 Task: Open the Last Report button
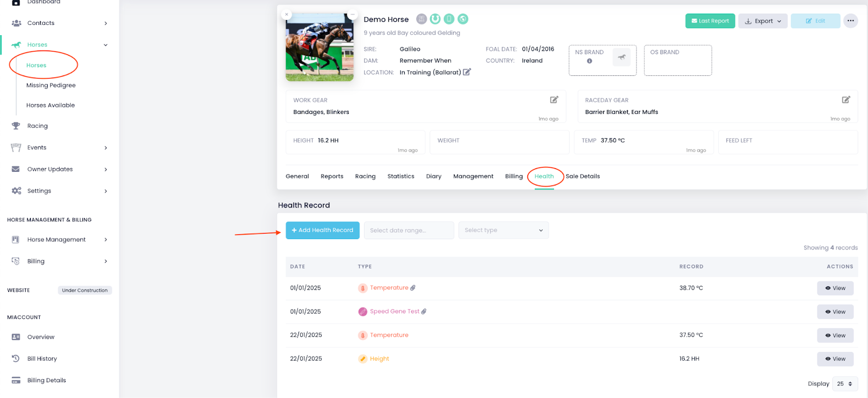710,21
